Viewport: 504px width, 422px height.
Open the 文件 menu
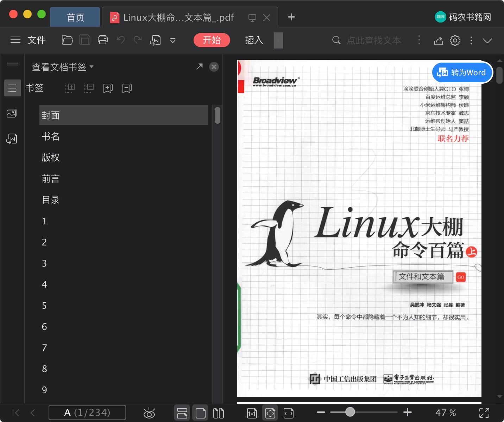tap(37, 40)
